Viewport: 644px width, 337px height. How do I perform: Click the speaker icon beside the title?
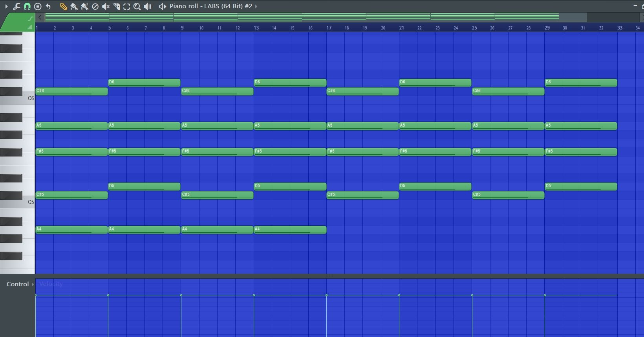coord(163,6)
